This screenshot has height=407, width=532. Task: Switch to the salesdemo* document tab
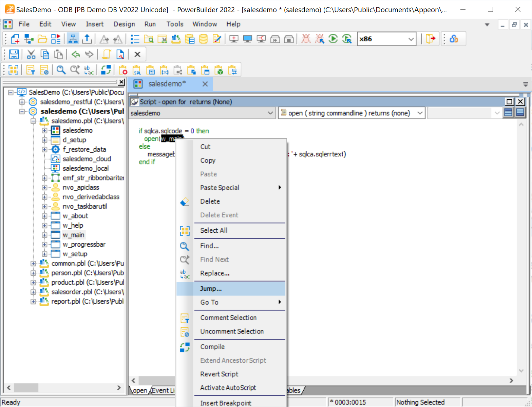[x=167, y=84]
